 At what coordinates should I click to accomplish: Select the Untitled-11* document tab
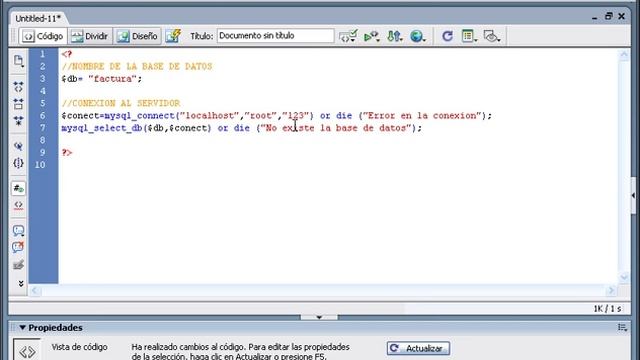[38, 18]
